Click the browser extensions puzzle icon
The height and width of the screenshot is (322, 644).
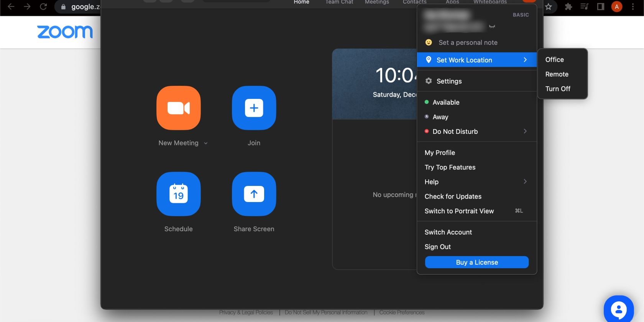coord(568,7)
